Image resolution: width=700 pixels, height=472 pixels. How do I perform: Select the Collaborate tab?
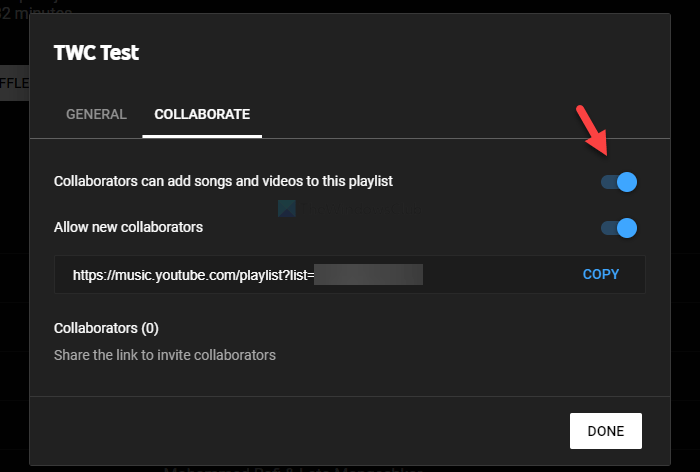pyautogui.click(x=202, y=114)
